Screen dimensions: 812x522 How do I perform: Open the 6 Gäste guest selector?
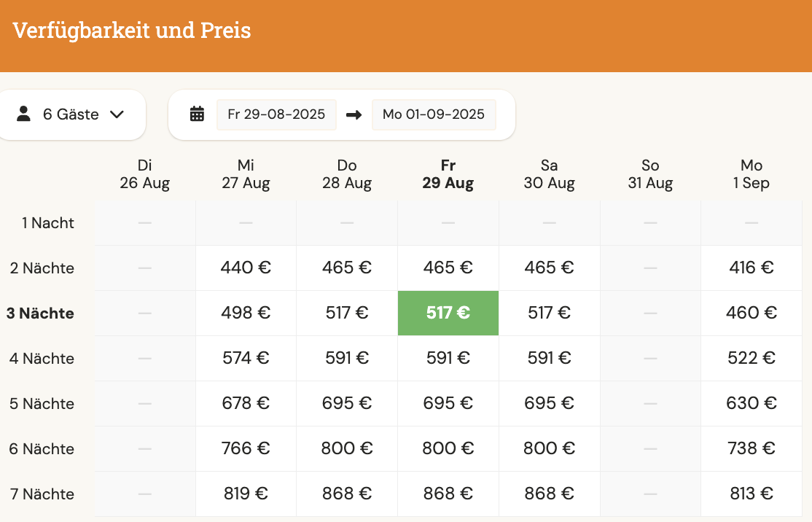[x=71, y=114]
